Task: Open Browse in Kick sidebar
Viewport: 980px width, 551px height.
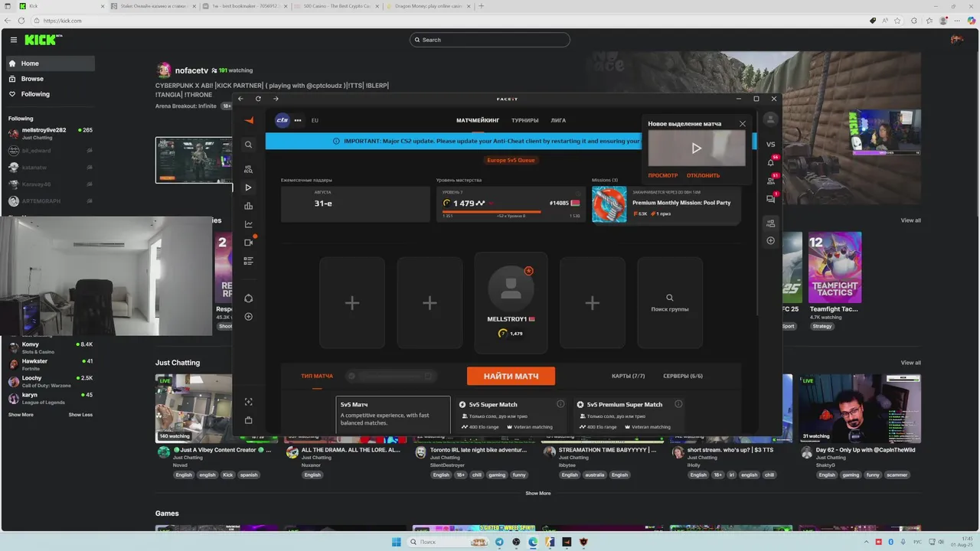Action: tap(51, 79)
